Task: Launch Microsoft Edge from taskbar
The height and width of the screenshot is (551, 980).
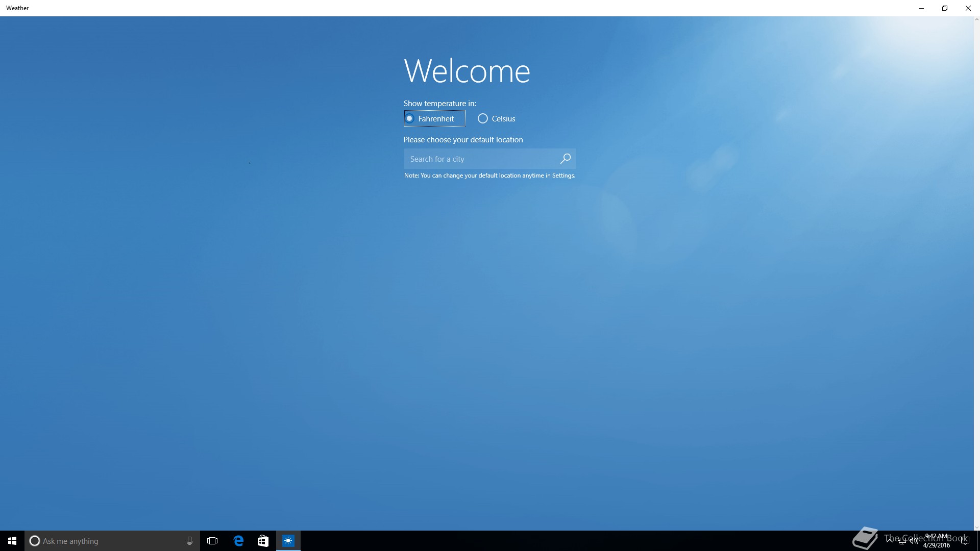Action: tap(238, 541)
